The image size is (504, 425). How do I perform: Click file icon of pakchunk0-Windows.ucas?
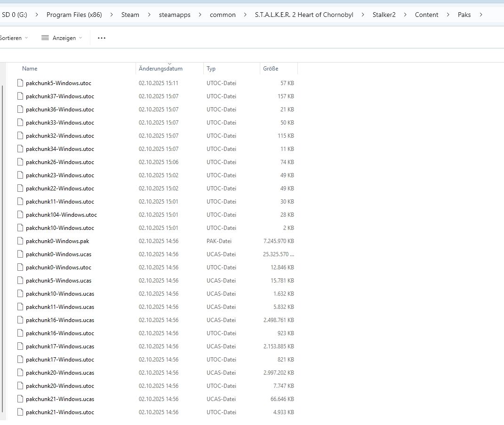20,254
